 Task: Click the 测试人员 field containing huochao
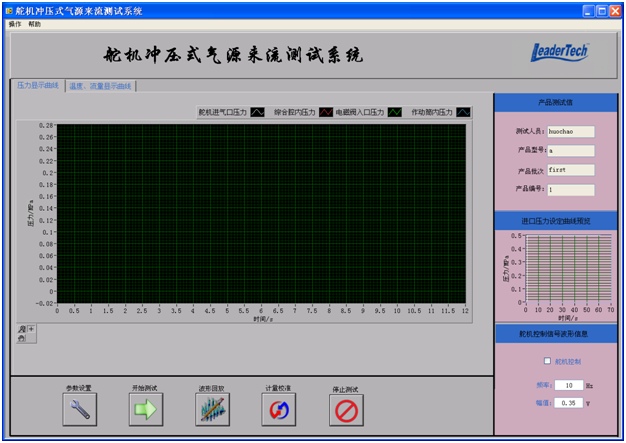click(570, 130)
